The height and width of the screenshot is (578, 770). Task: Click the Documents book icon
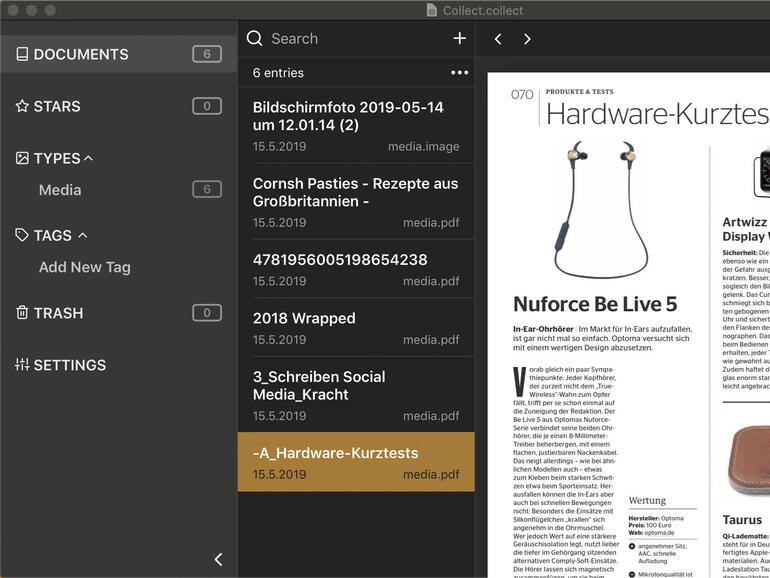pyautogui.click(x=22, y=54)
